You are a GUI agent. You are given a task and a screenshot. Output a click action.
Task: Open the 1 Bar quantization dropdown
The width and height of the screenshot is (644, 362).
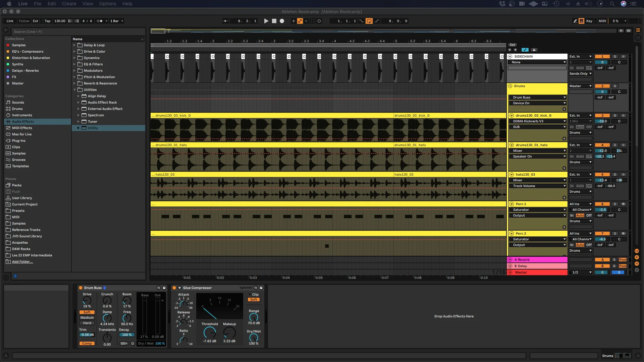click(117, 21)
